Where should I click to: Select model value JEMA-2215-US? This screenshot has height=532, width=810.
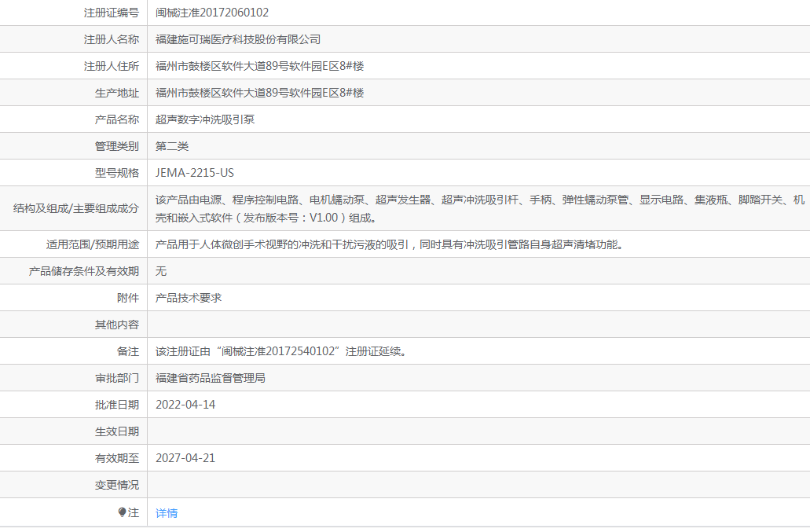click(x=195, y=173)
